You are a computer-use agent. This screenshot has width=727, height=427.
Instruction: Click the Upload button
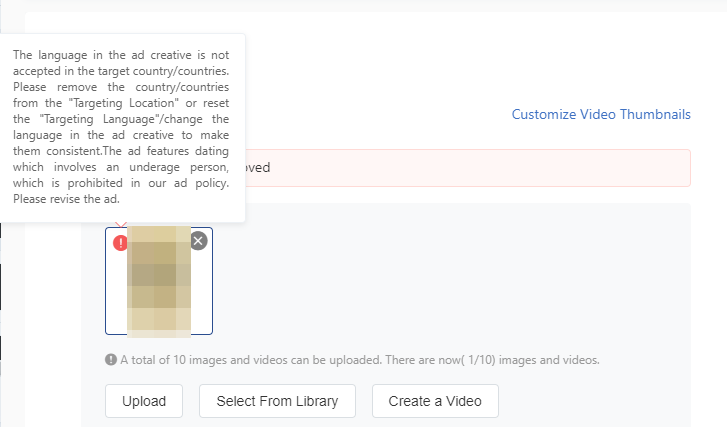(144, 401)
